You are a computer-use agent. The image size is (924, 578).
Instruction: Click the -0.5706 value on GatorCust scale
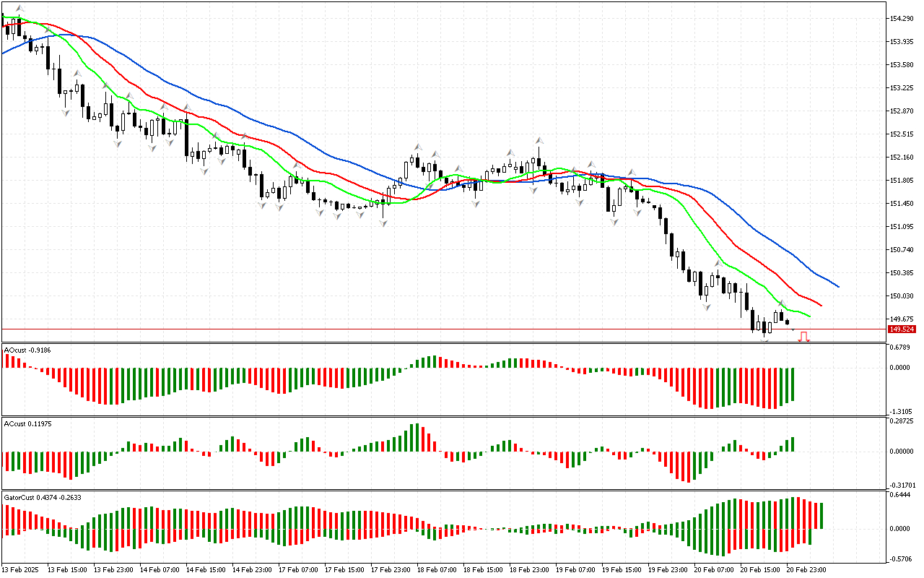coord(899,558)
